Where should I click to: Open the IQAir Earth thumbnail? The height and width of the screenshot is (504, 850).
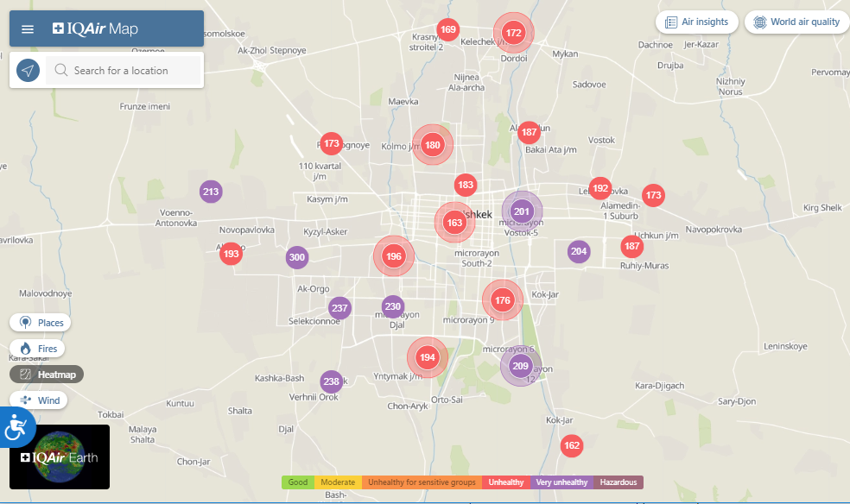(x=60, y=457)
